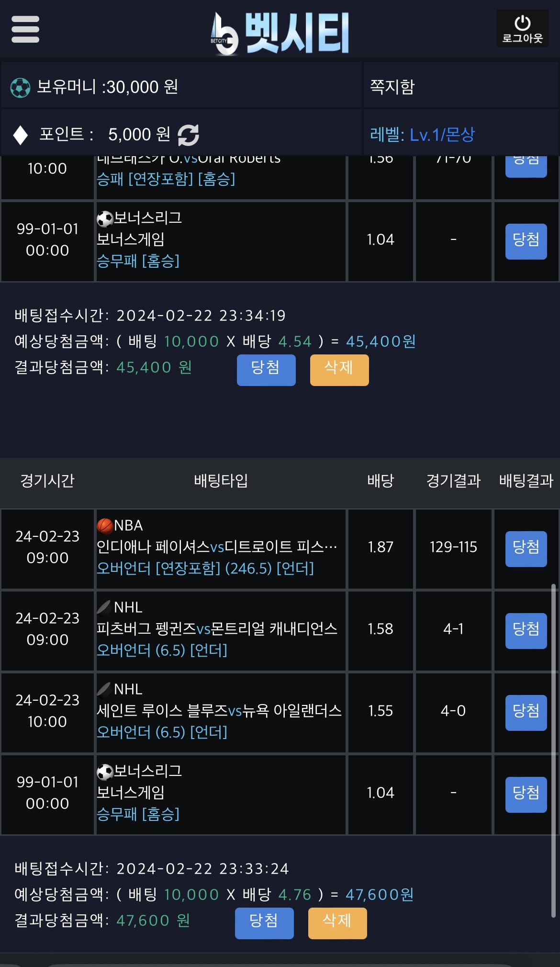Select the 오버언더 (246.5) bet type link
This screenshot has width=560, height=967.
coord(205,569)
